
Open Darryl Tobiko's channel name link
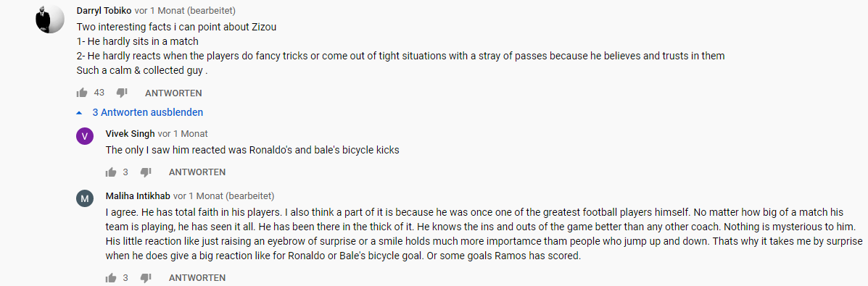(x=104, y=11)
